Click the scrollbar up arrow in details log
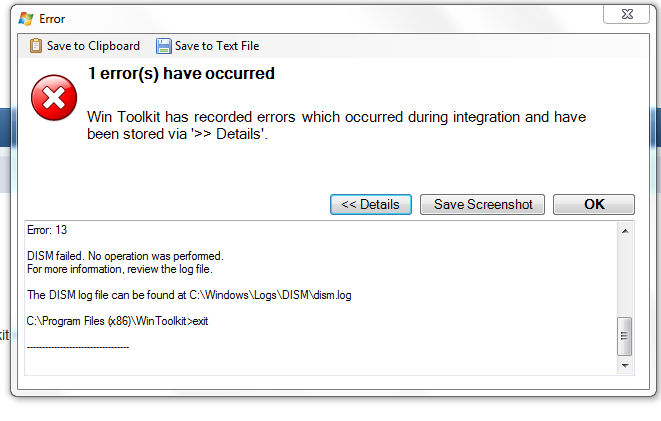Image resolution: width=661 pixels, height=421 pixels. click(625, 231)
